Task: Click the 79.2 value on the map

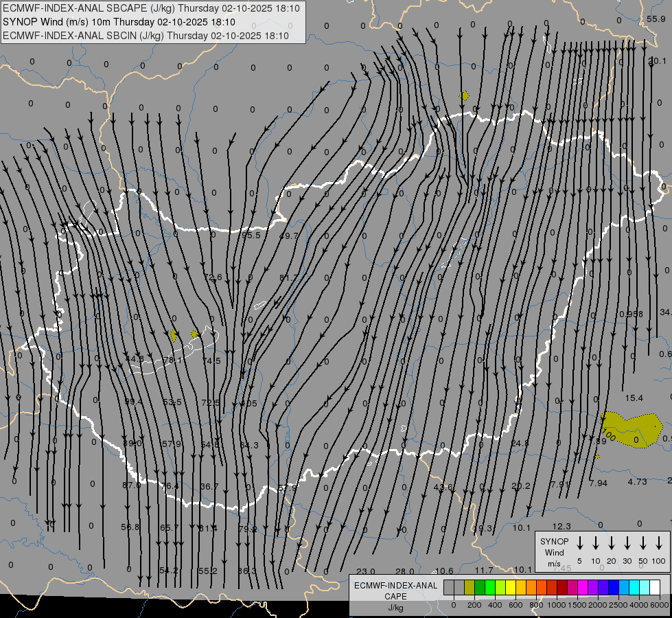Action: tap(248, 529)
